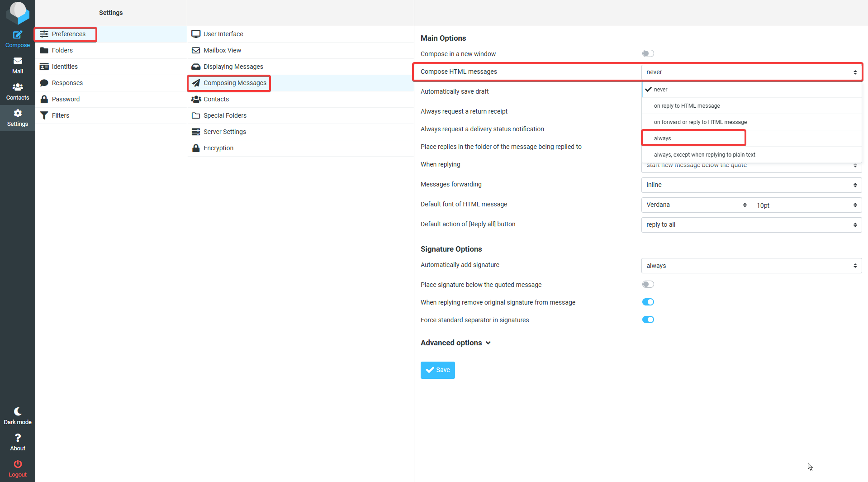Disable Force standard separator in signatures
This screenshot has height=482, width=868.
pyautogui.click(x=648, y=320)
